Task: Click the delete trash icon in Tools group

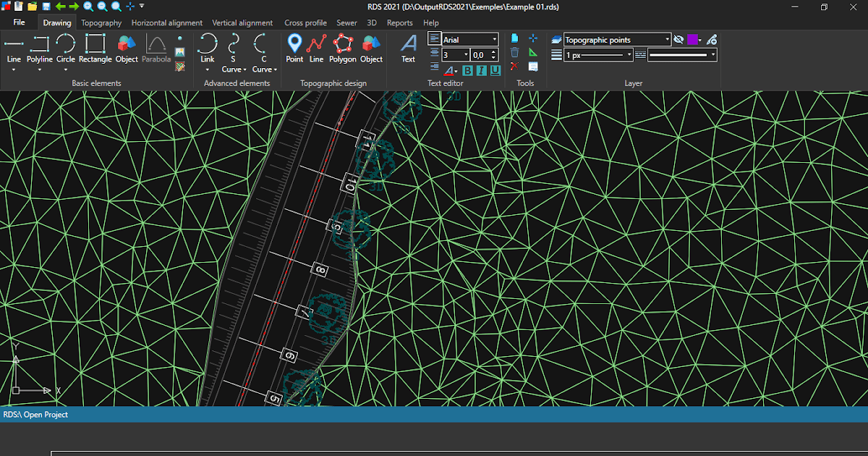Action: [515, 52]
